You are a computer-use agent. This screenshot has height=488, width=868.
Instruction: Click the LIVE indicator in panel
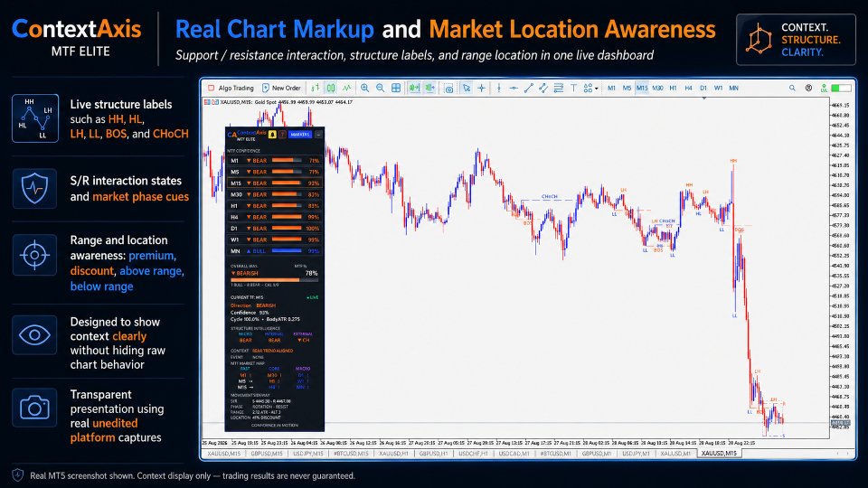[x=313, y=297]
